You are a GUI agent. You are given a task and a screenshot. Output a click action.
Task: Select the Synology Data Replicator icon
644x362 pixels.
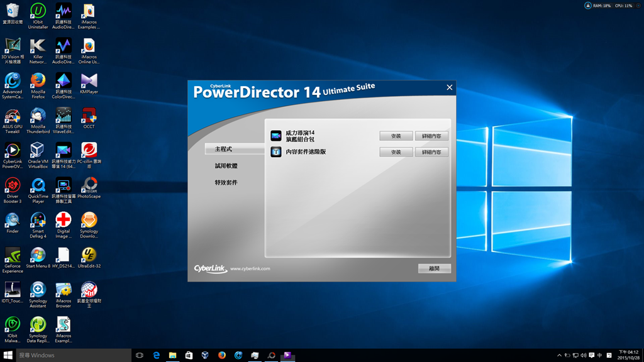pyautogui.click(x=38, y=330)
